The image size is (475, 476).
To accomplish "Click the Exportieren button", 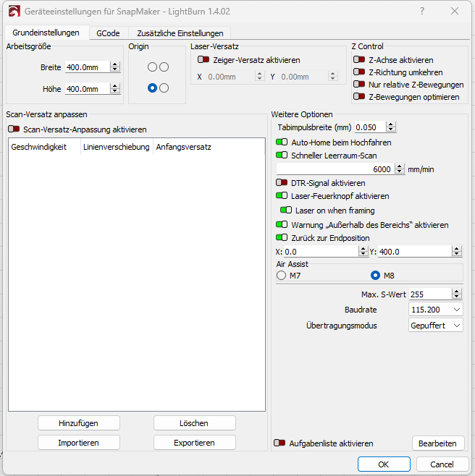I will [x=195, y=443].
